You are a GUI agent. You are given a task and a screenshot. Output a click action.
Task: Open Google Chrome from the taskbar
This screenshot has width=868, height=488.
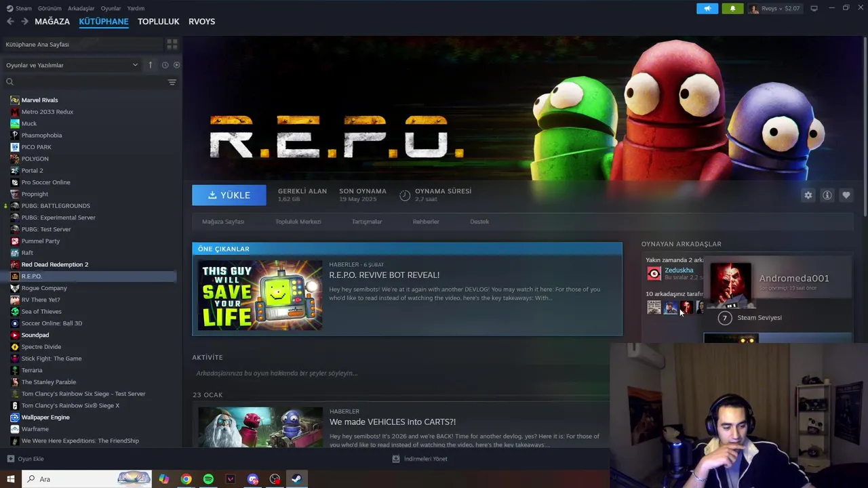tap(186, 479)
